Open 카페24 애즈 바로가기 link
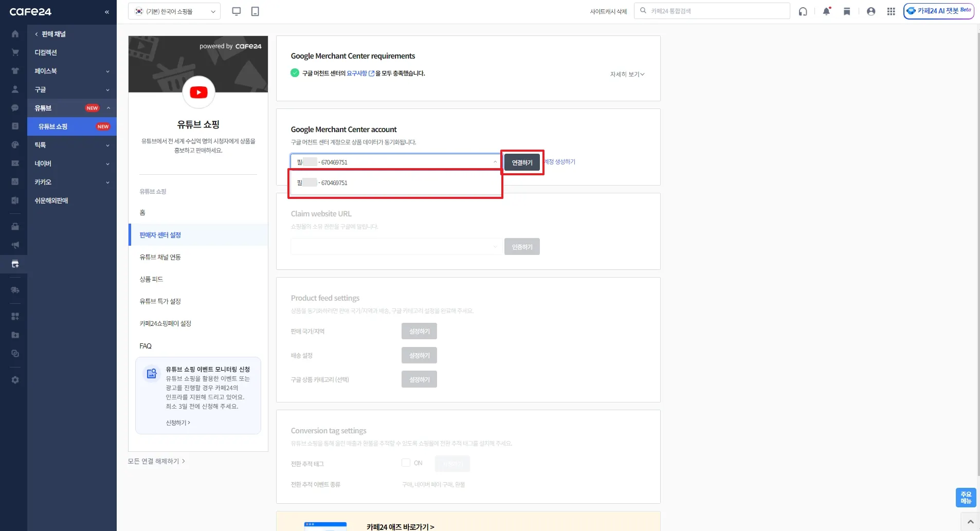Screen dimensions: 980x531 tap(401, 527)
